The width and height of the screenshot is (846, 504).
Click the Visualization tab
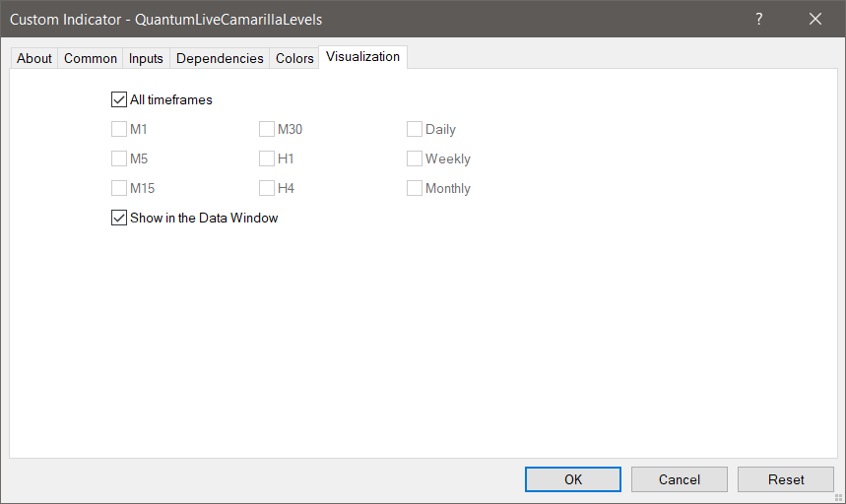[362, 57]
